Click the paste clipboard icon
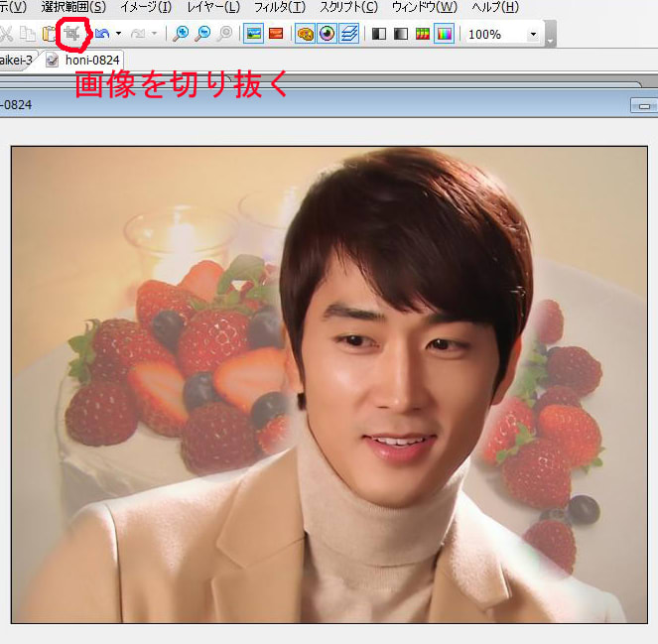This screenshot has width=658, height=644. tap(49, 34)
